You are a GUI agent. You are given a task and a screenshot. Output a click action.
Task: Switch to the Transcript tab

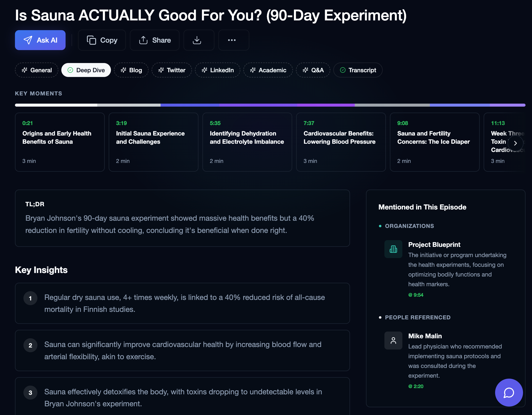click(358, 70)
